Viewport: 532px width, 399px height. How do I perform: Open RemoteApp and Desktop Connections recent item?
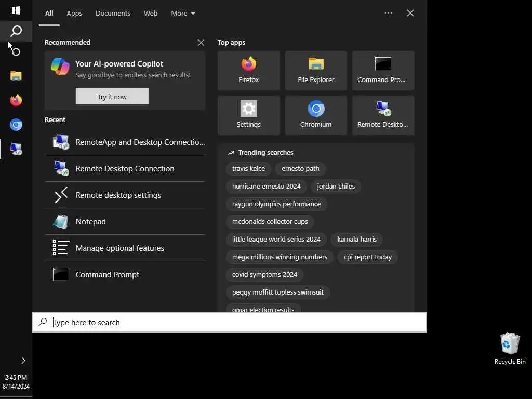pos(125,142)
